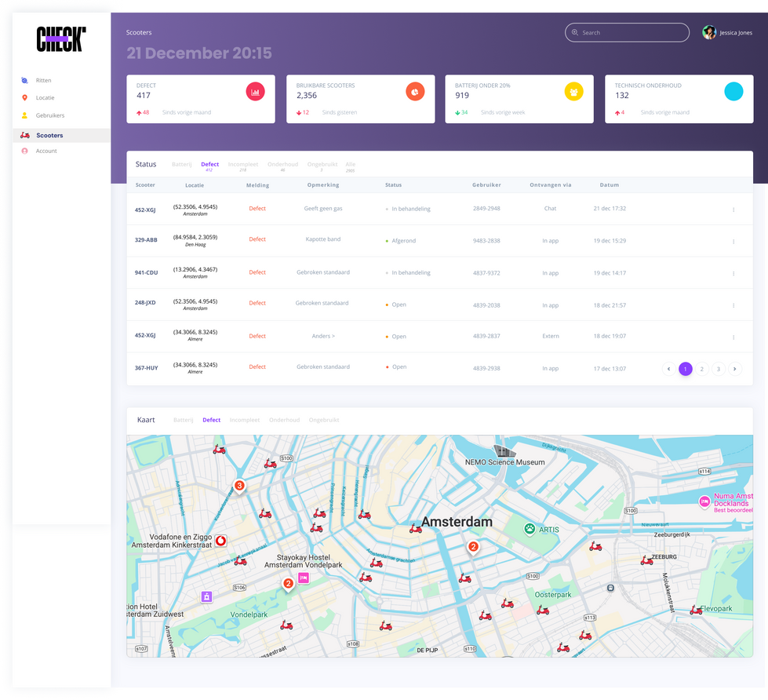This screenshot has width=768, height=700.
Task: Click the Jessica Jones user name
Action: pyautogui.click(x=736, y=33)
